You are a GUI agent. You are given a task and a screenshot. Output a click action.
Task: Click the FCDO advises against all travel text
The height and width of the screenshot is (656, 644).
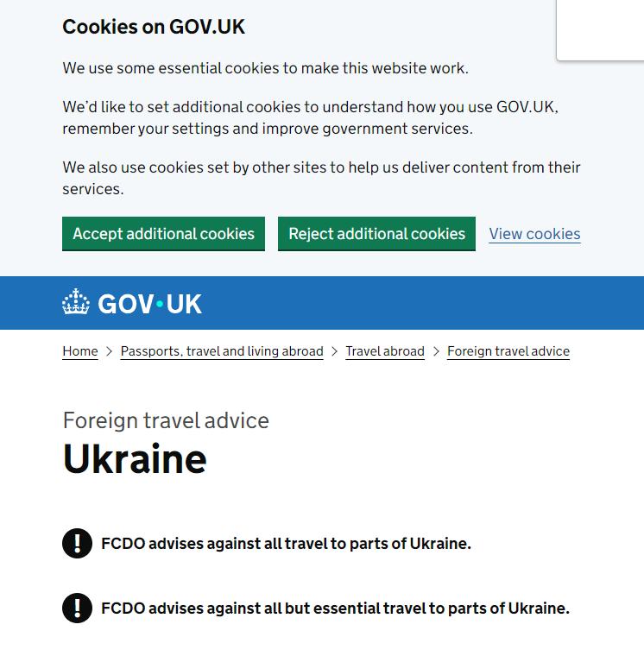coord(287,544)
